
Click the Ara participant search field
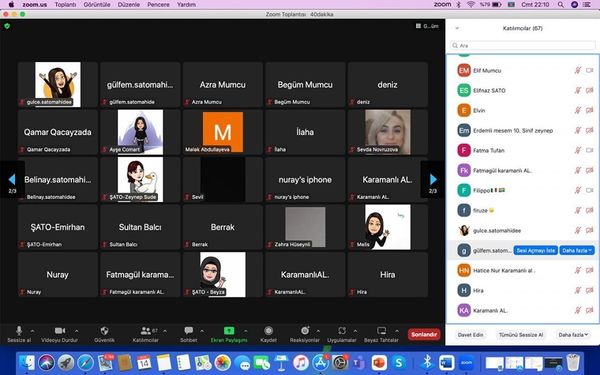tap(522, 46)
